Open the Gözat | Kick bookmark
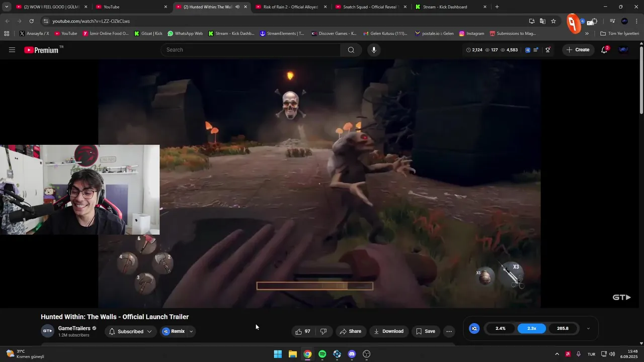This screenshot has width=644, height=362. (x=148, y=34)
